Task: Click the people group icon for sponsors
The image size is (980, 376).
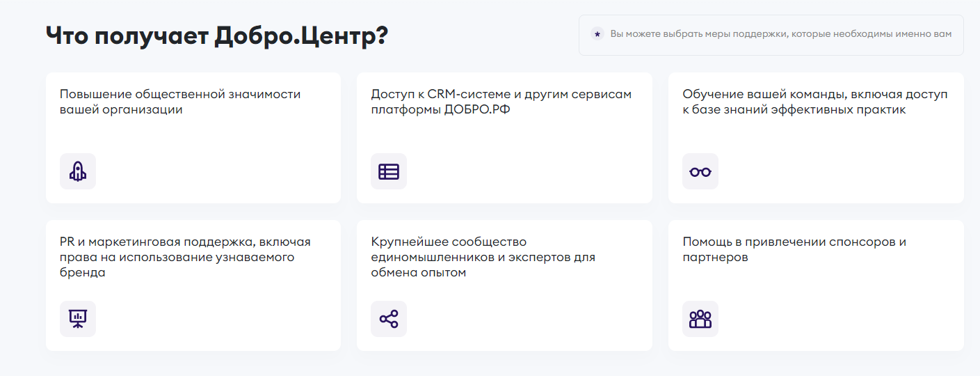Action: [x=700, y=319]
